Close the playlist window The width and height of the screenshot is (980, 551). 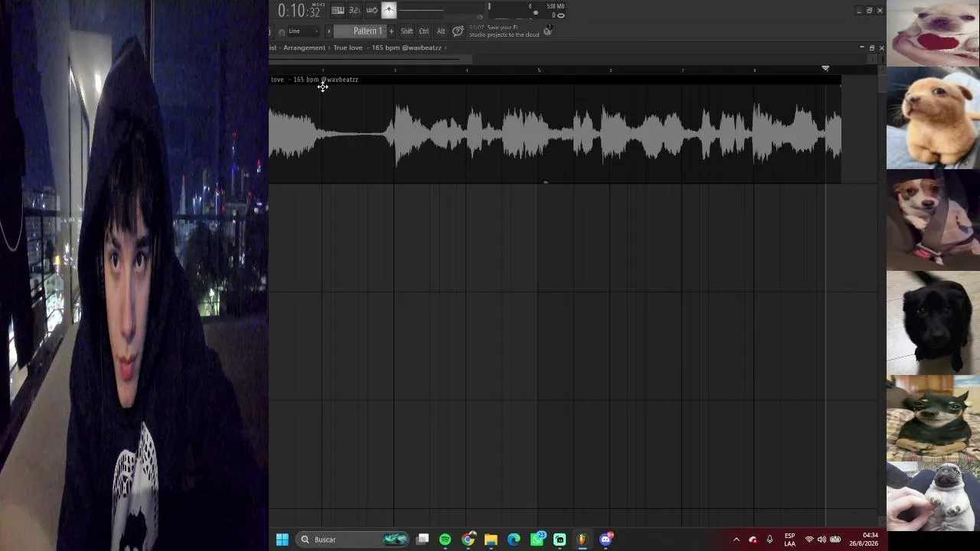coord(881,48)
